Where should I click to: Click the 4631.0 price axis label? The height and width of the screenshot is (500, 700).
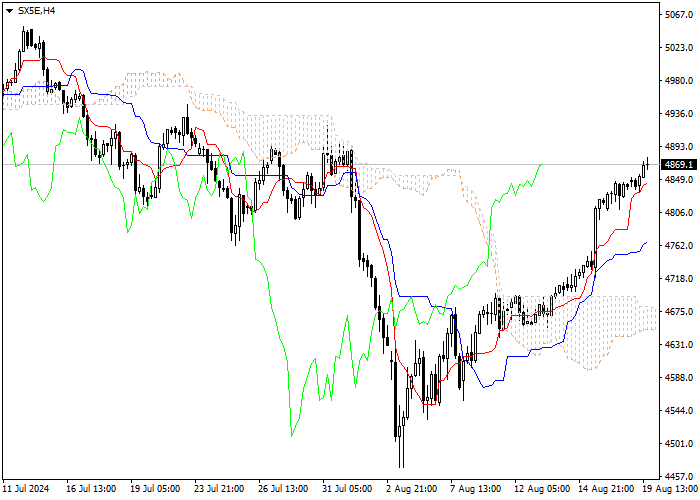(x=679, y=345)
